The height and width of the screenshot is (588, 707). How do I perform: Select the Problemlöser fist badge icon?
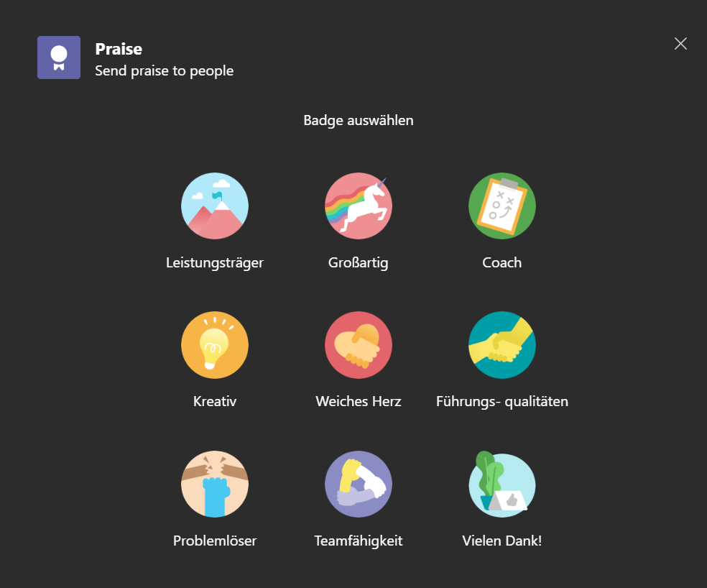tap(215, 484)
